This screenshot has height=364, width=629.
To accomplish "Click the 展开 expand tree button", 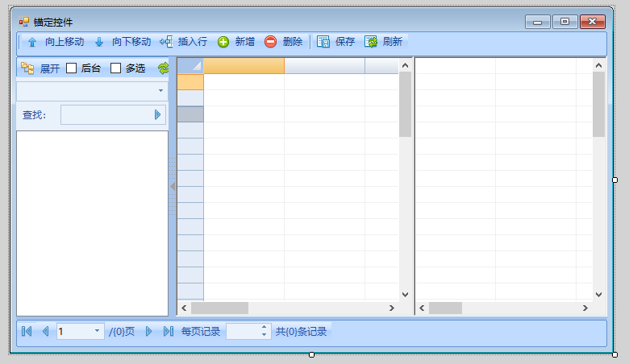I will coord(40,68).
